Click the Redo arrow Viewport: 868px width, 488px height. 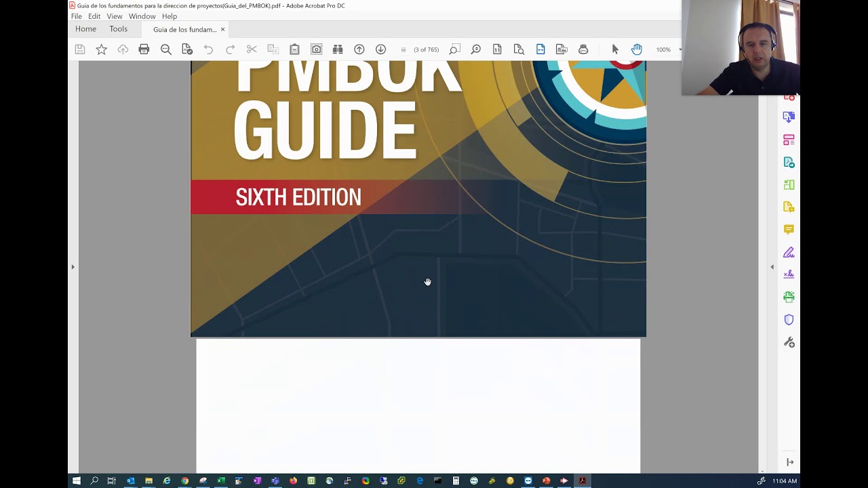pyautogui.click(x=230, y=49)
